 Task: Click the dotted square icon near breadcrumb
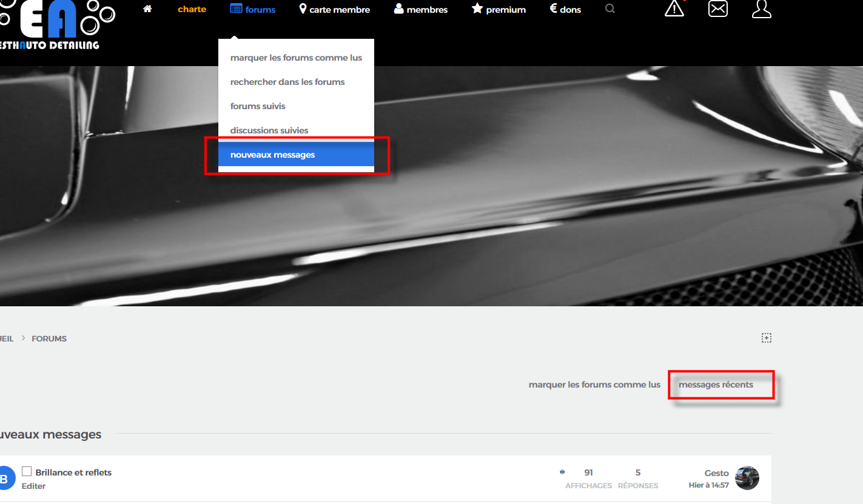pos(767,338)
